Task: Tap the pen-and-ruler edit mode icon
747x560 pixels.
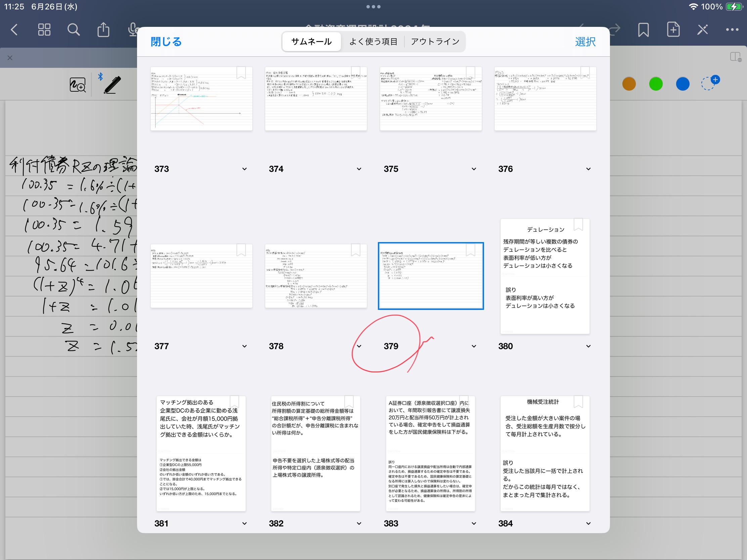Action: (702, 30)
